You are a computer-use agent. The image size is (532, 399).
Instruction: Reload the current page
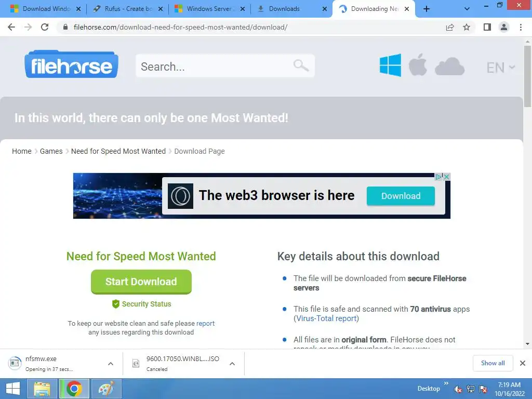coord(45,27)
